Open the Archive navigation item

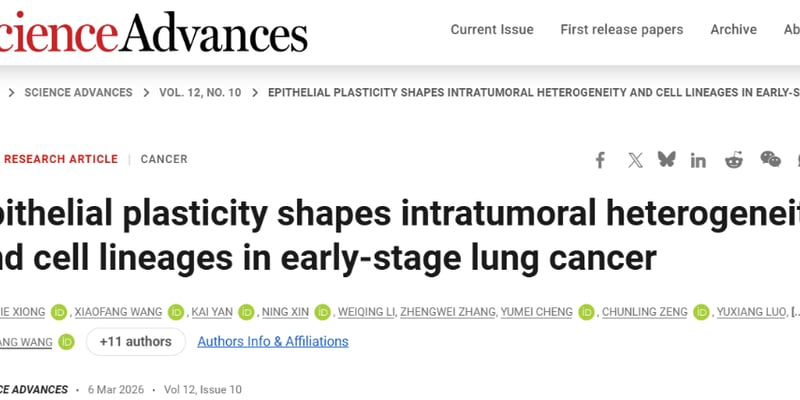(x=733, y=30)
